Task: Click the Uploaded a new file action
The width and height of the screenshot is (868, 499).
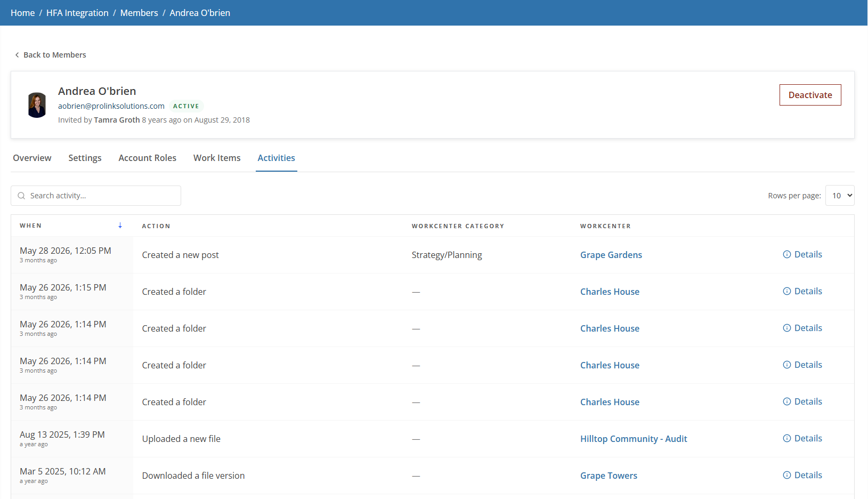Action: click(181, 439)
